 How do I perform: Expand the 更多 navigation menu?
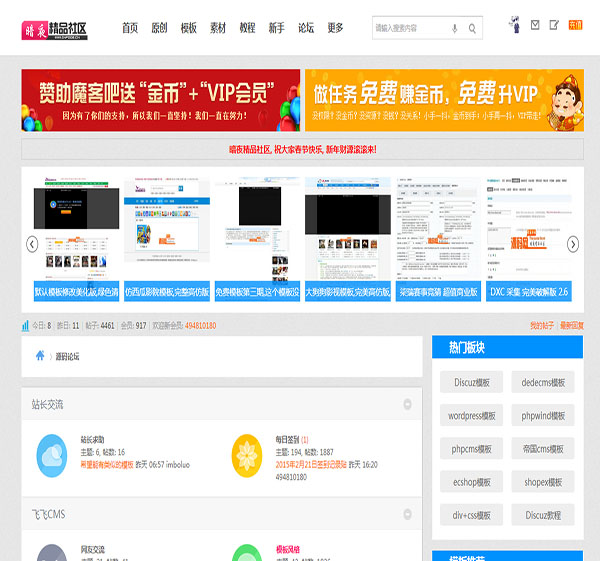pyautogui.click(x=335, y=28)
